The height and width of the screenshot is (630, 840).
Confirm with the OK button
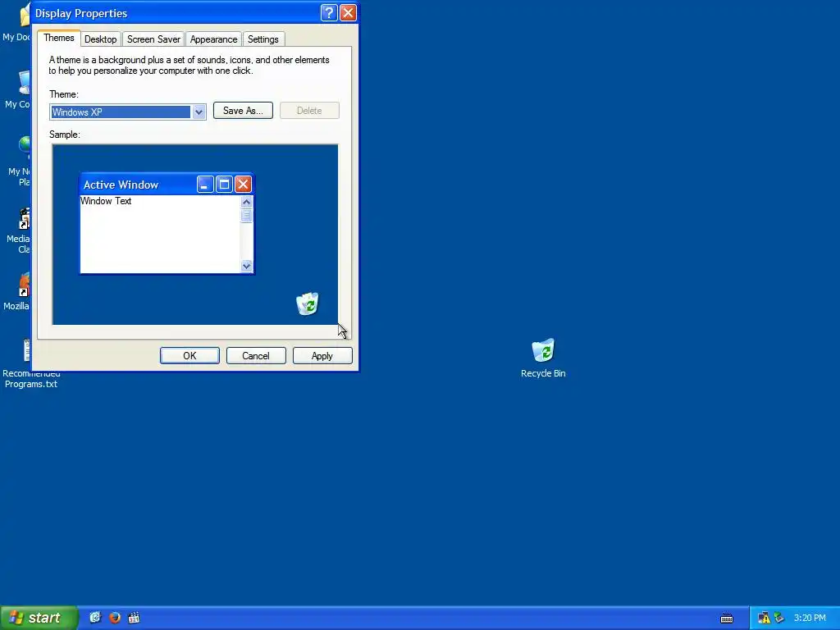coord(189,356)
